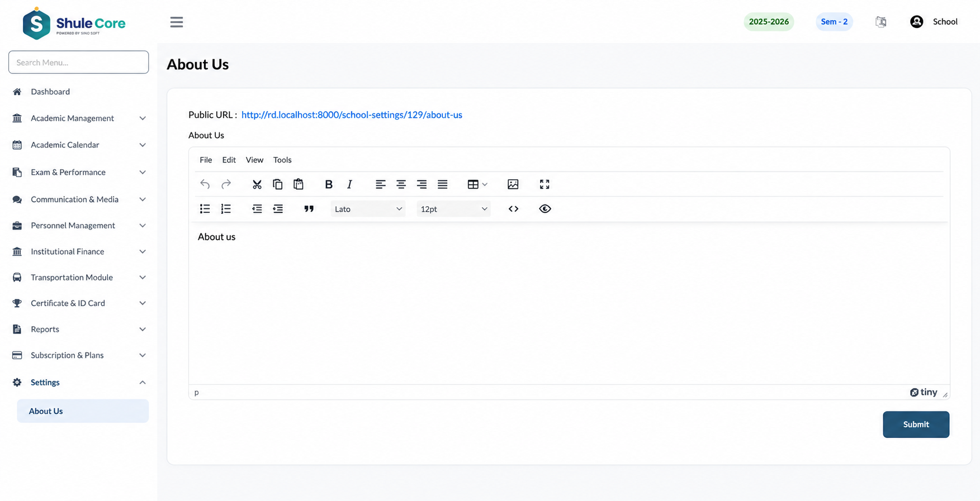Image resolution: width=980 pixels, height=501 pixels.
Task: Click the Sem - 2 semester badge
Action: (x=834, y=22)
